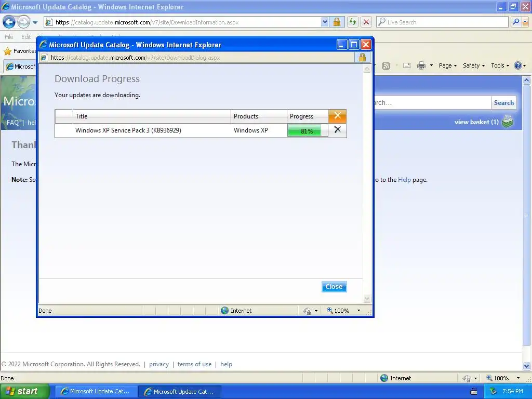
Task: Click the Refresh page icon
Action: (353, 22)
